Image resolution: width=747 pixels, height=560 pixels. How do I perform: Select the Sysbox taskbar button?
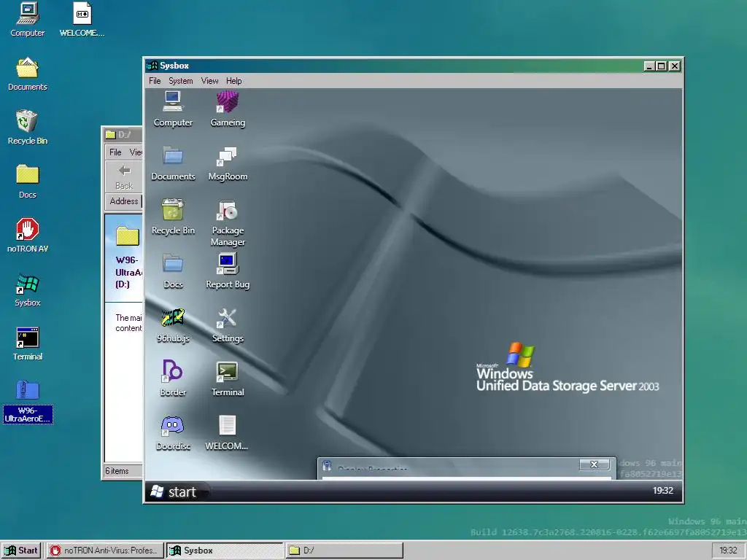pos(225,551)
